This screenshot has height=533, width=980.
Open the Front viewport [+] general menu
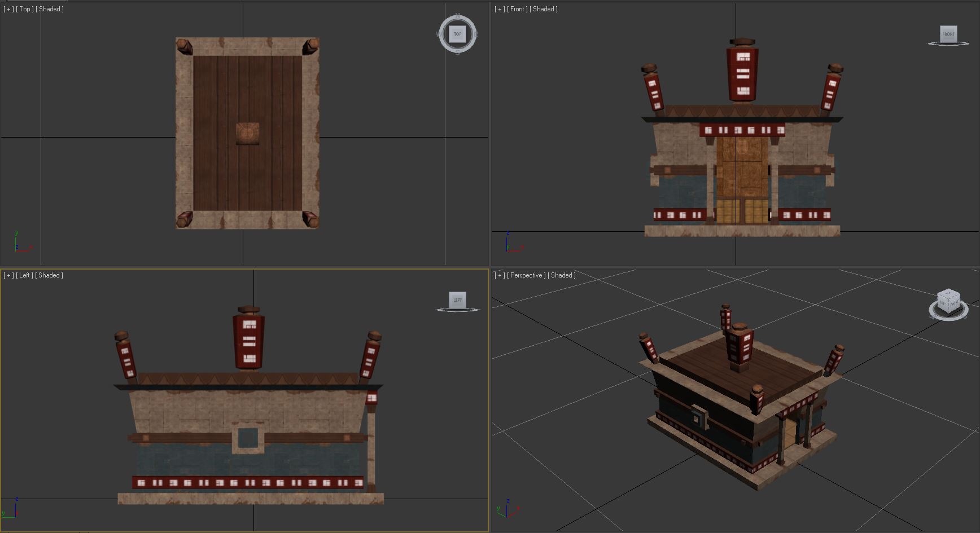[x=500, y=9]
